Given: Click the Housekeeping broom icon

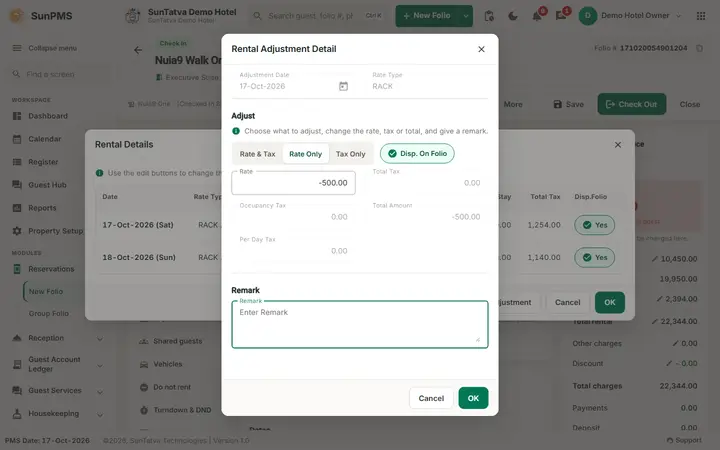Looking at the screenshot, I should [17, 414].
